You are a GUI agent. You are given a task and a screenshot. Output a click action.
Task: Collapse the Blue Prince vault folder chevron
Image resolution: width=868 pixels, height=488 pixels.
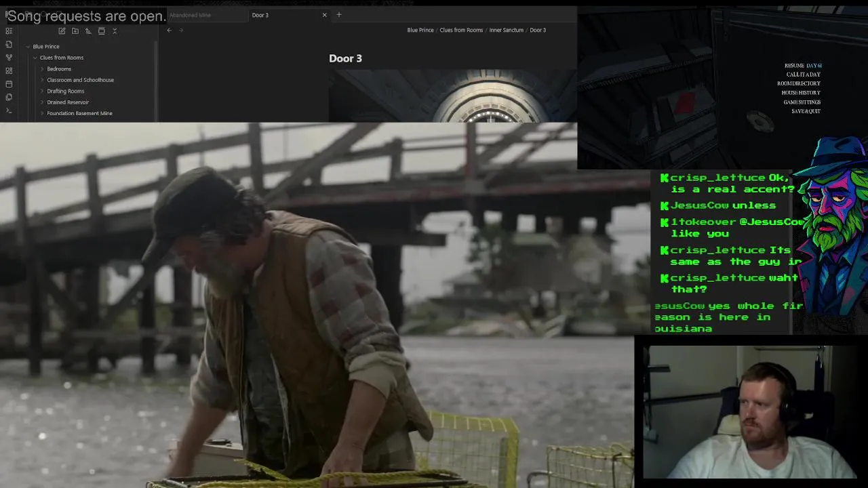click(x=28, y=47)
